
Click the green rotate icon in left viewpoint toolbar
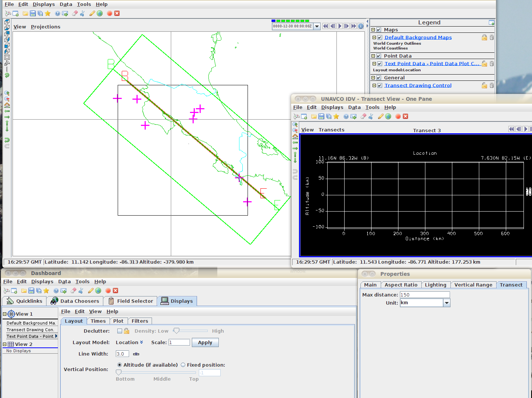point(7,75)
